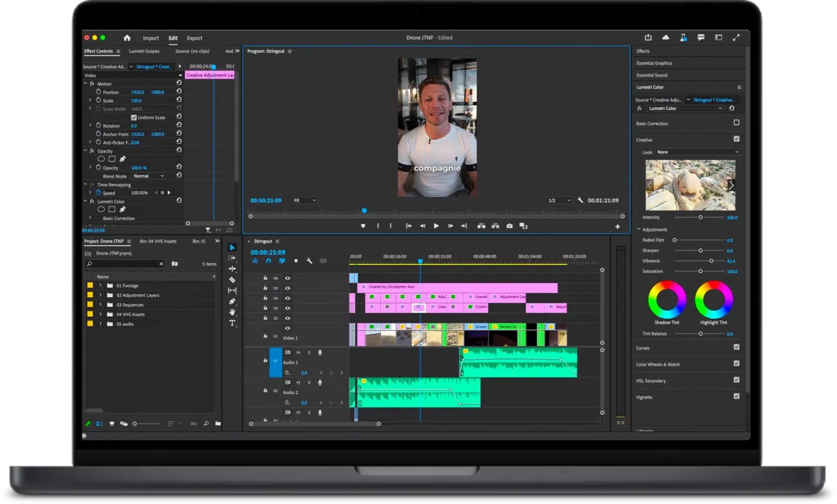
Task: Select the Track Select Forward tool
Action: 232,258
